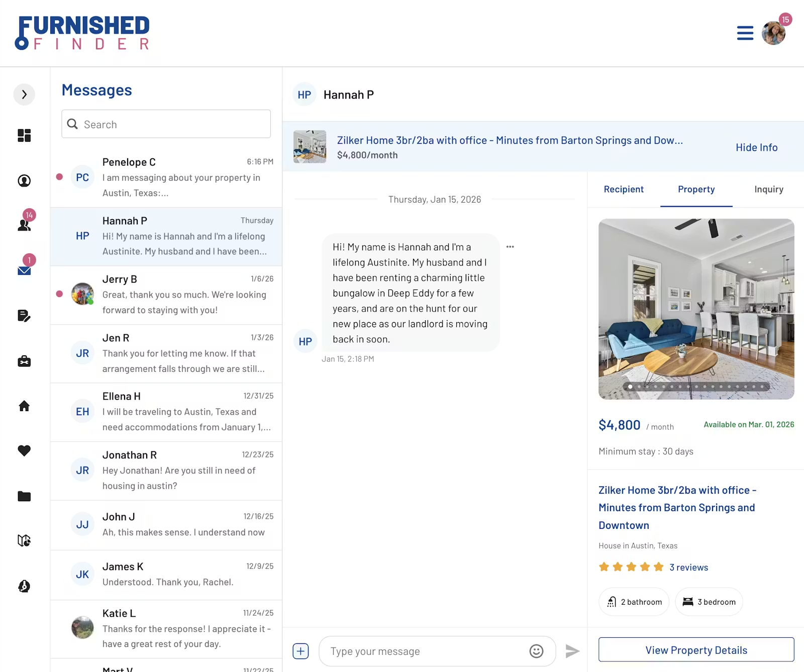Screen dimensions: 804x672
Task: Open message options for Hannah's message
Action: pyautogui.click(x=510, y=247)
